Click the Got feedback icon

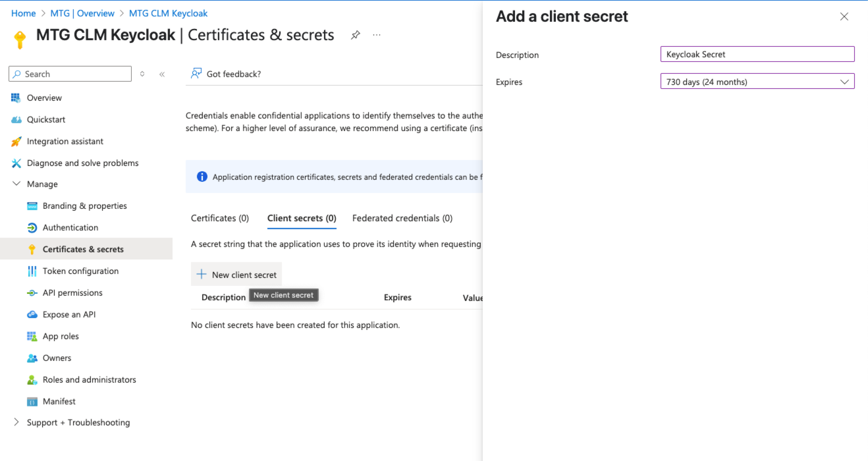196,73
